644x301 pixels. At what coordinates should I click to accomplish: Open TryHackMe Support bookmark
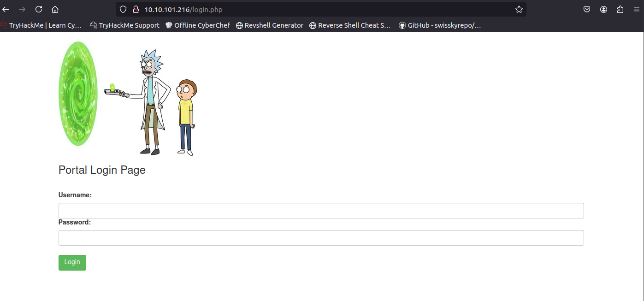coord(125,25)
